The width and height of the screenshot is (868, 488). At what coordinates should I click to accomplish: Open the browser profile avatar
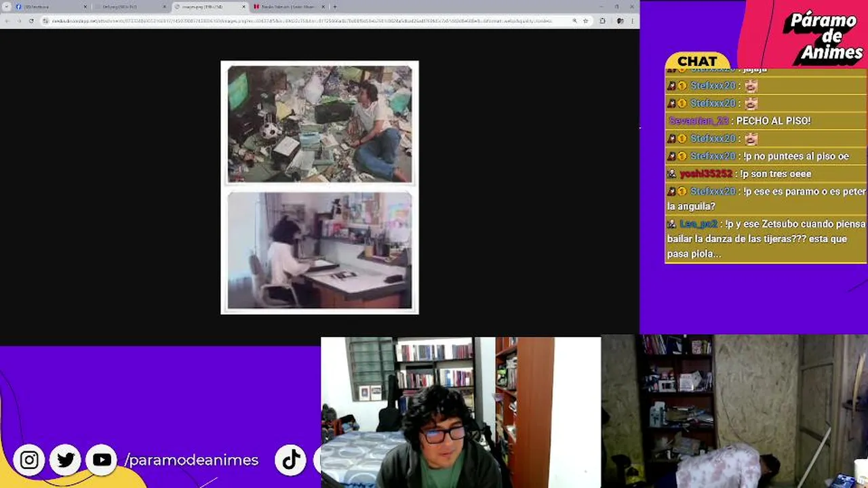[x=620, y=21]
